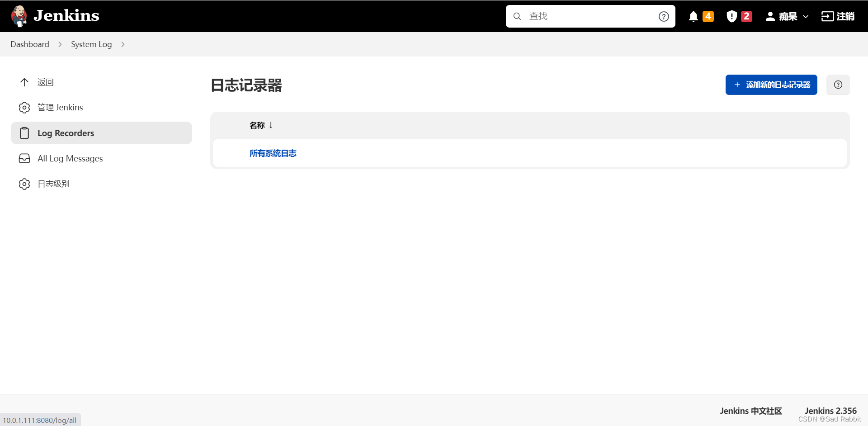This screenshot has width=868, height=426.
Task: Click the Jenkins 2.356 version link
Action: [830, 411]
